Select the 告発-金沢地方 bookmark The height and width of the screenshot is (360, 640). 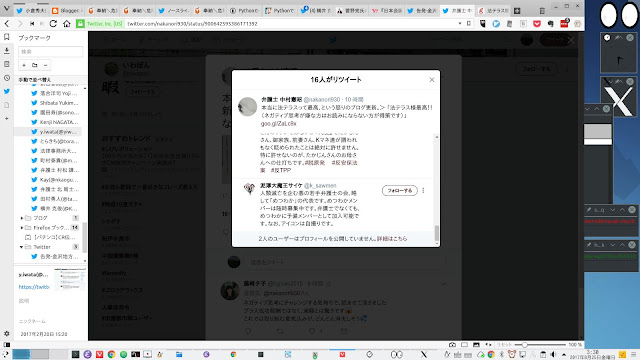54,256
